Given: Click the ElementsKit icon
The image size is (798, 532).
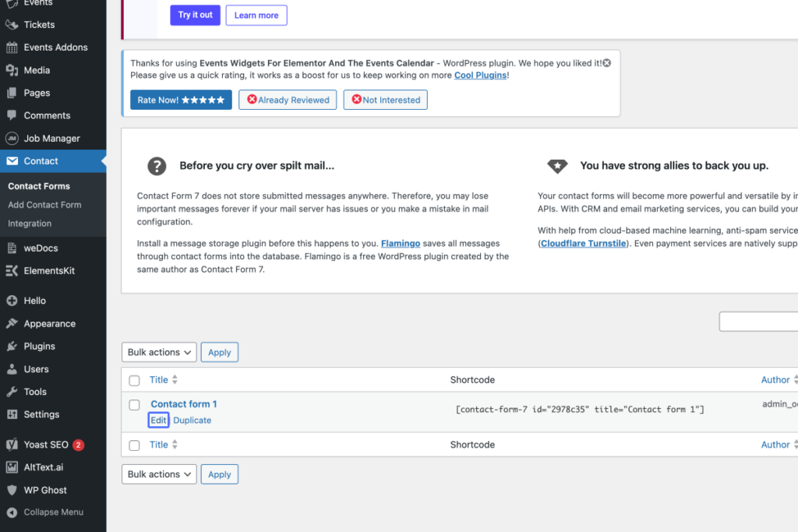Looking at the screenshot, I should tap(12, 270).
